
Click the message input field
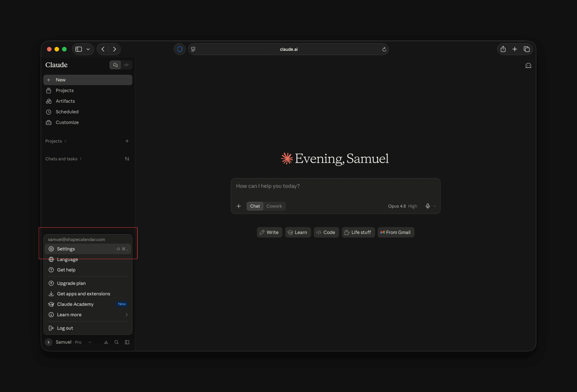tap(335, 186)
